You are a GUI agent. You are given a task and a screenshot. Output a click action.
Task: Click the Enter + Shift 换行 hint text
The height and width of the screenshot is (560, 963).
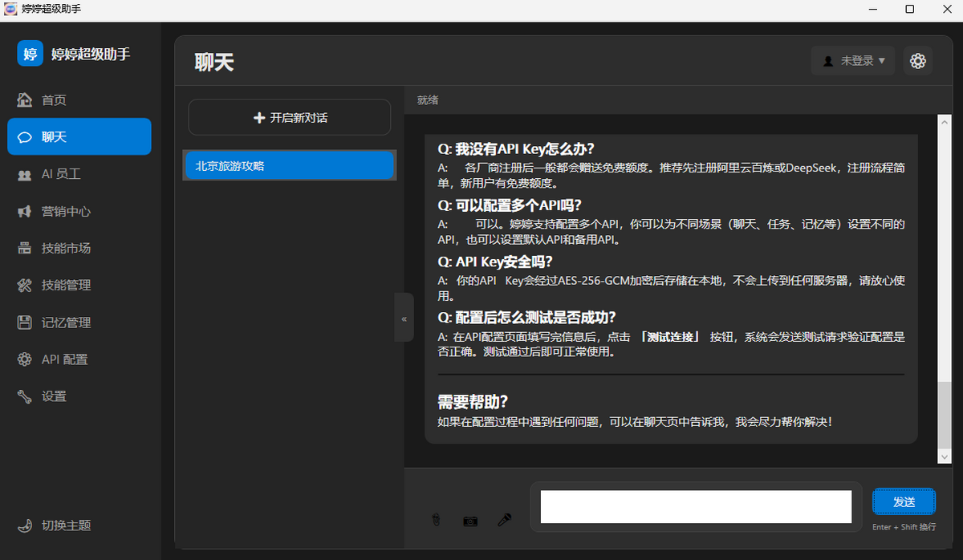click(904, 527)
